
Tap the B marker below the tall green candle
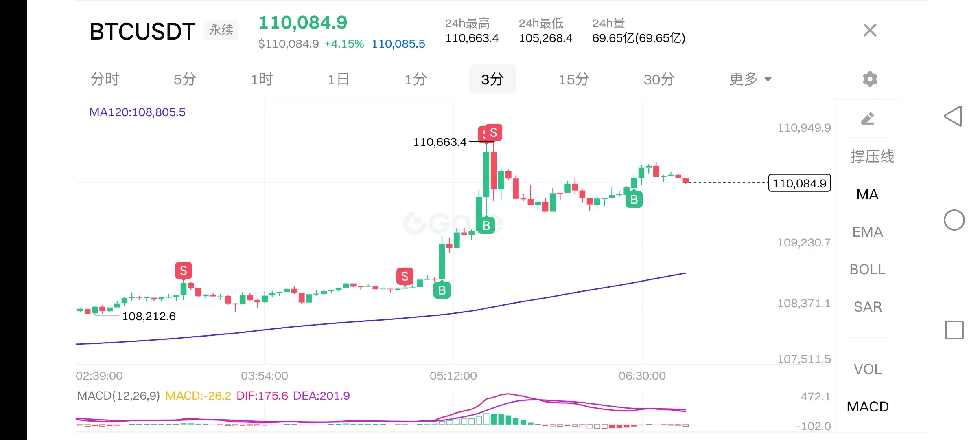[x=486, y=225]
